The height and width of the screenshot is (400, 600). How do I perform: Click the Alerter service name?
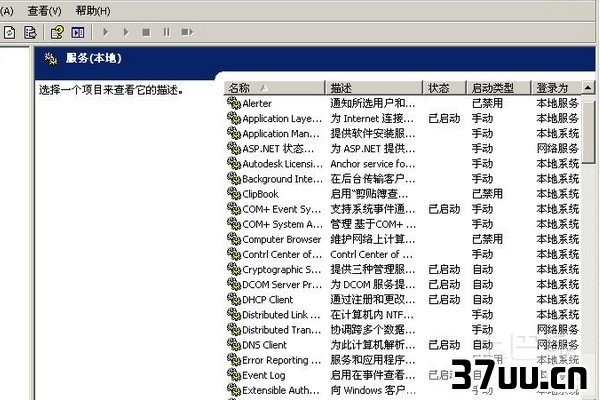[x=257, y=103]
